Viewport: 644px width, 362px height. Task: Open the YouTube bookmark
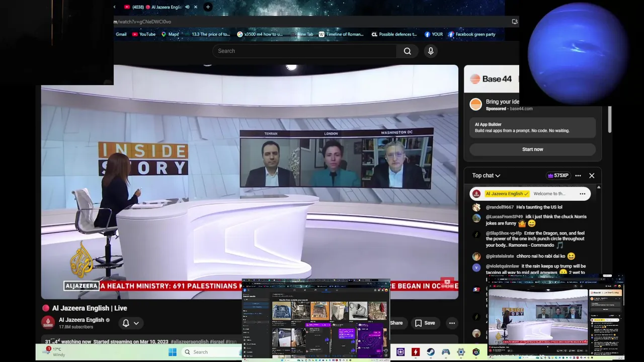tap(144, 34)
